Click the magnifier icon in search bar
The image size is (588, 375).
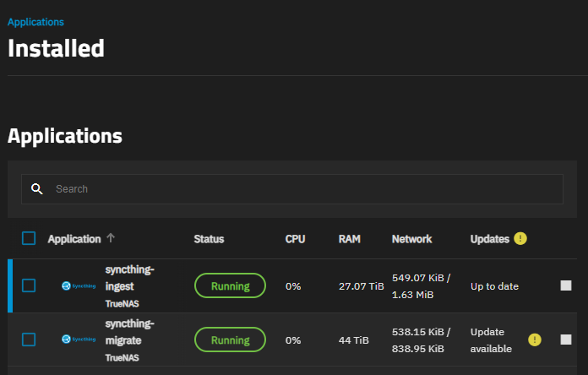[36, 189]
